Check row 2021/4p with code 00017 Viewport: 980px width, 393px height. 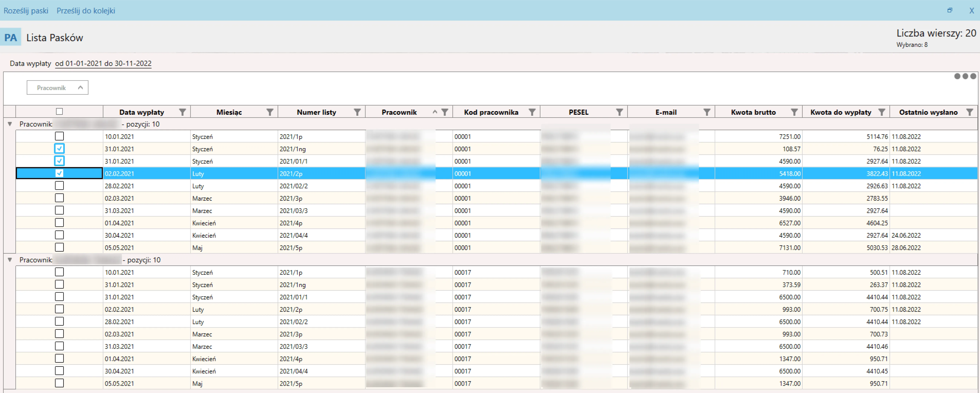pyautogui.click(x=59, y=358)
